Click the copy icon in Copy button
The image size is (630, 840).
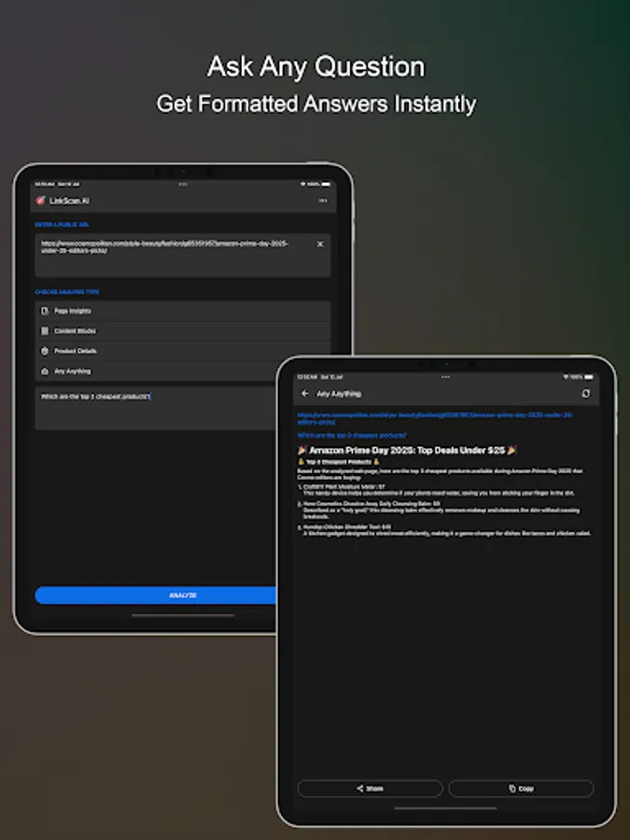point(512,789)
